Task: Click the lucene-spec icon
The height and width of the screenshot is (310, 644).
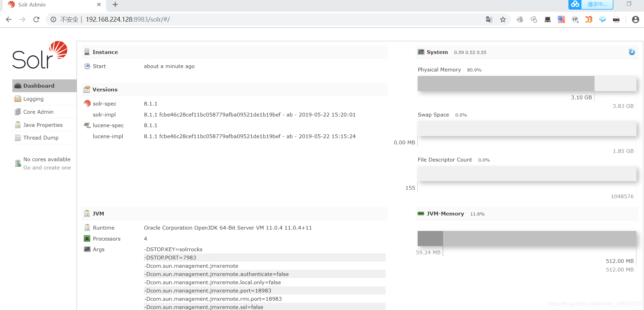Action: [87, 125]
